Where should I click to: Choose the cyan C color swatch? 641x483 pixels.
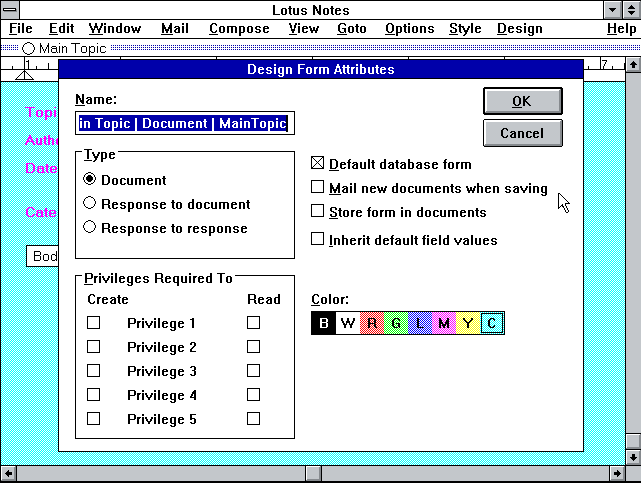tap(492, 323)
